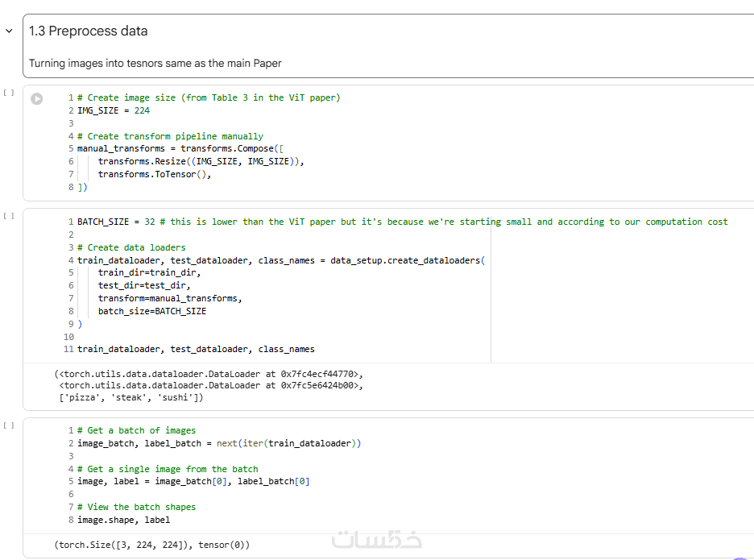Click the 'Turning images into tesnors' description text
The image size is (754, 560).
[155, 63]
